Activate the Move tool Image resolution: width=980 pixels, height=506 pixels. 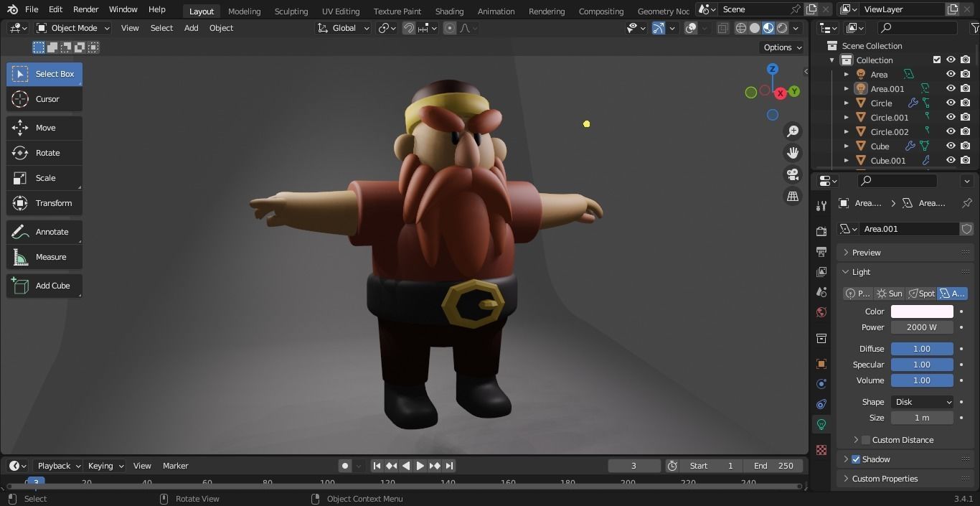pos(44,128)
